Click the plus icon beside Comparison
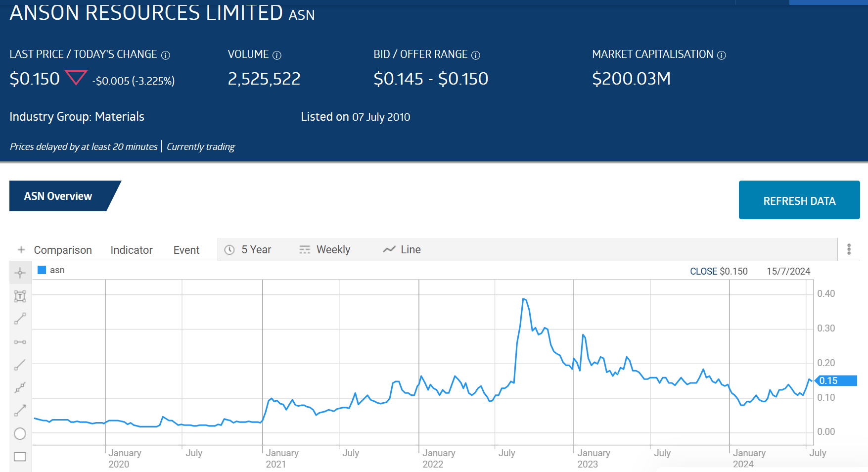This screenshot has height=472, width=868. [21, 250]
